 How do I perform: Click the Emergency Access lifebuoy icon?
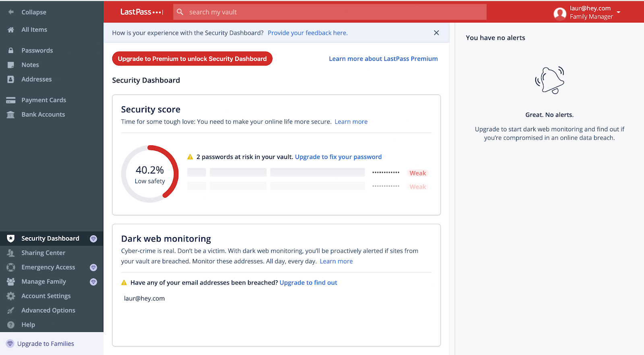(11, 268)
